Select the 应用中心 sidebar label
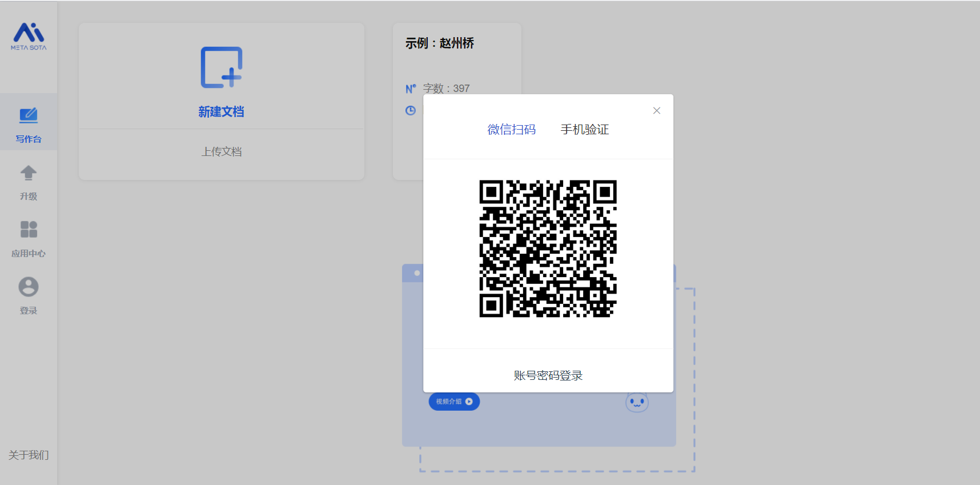 [x=29, y=253]
